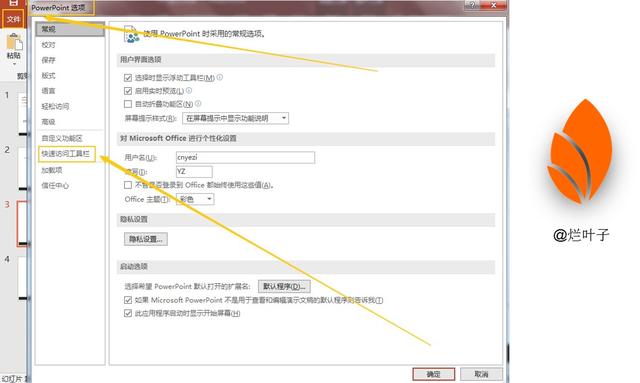640x383 pixels.
Task: Select the 语言 category
Action: click(x=48, y=91)
